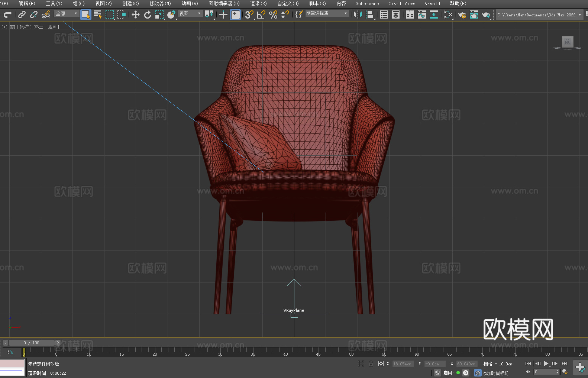Select the Scale tool

(x=159, y=14)
